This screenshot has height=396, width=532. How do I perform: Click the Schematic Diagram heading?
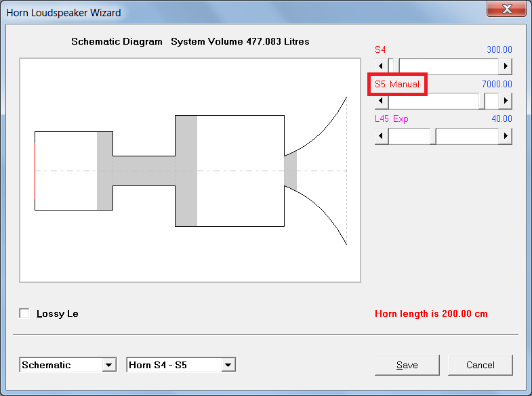(x=117, y=41)
